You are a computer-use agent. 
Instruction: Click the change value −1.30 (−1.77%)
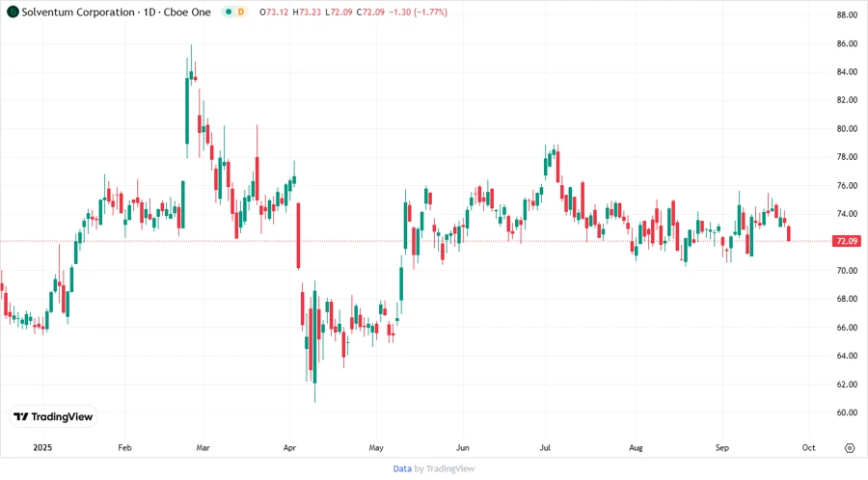point(418,13)
